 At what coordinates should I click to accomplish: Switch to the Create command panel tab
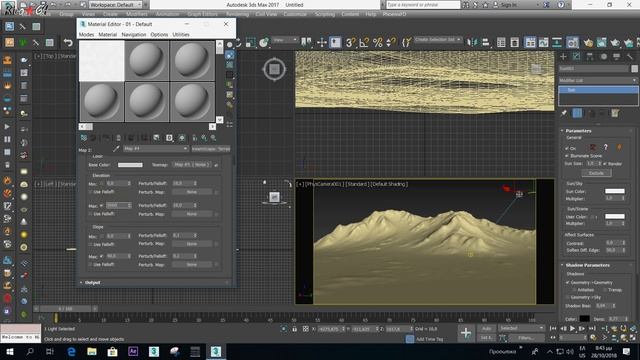pos(563,57)
